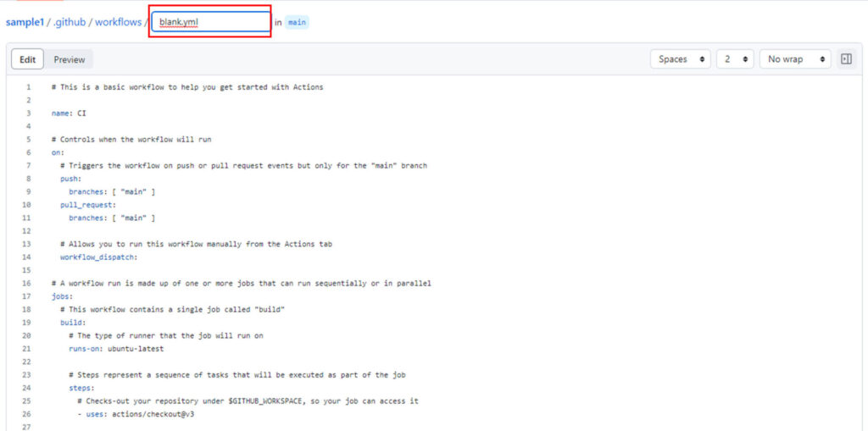Select line number 17 in the gutter

(x=26, y=296)
